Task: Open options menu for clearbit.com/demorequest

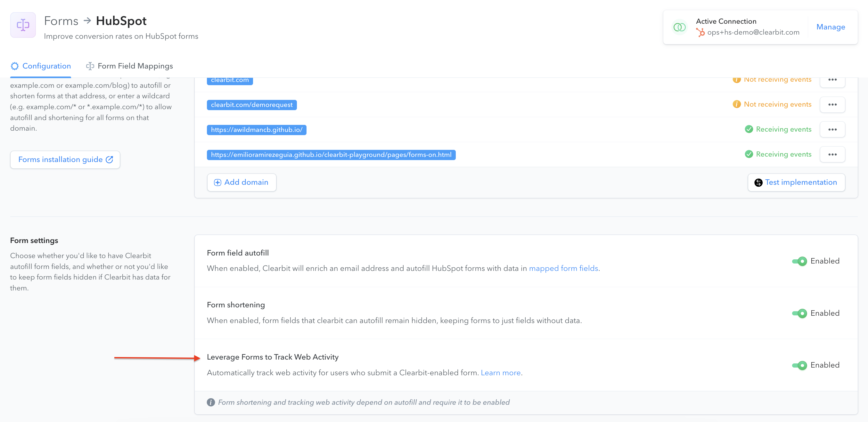Action: tap(832, 104)
